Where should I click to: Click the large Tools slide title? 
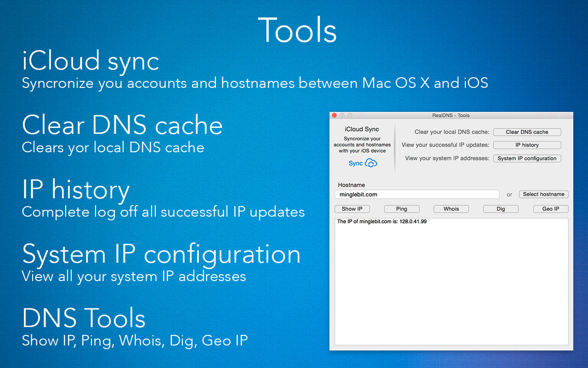point(297,30)
